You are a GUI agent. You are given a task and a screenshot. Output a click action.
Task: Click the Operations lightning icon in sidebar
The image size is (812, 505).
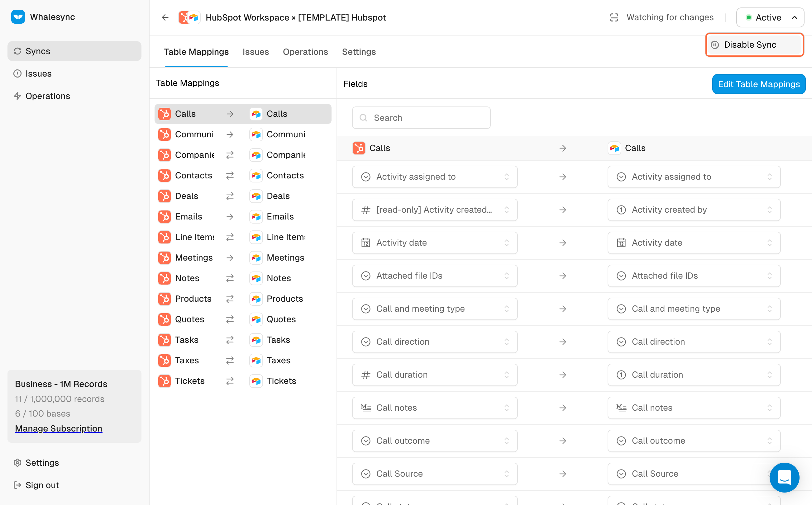(17, 96)
